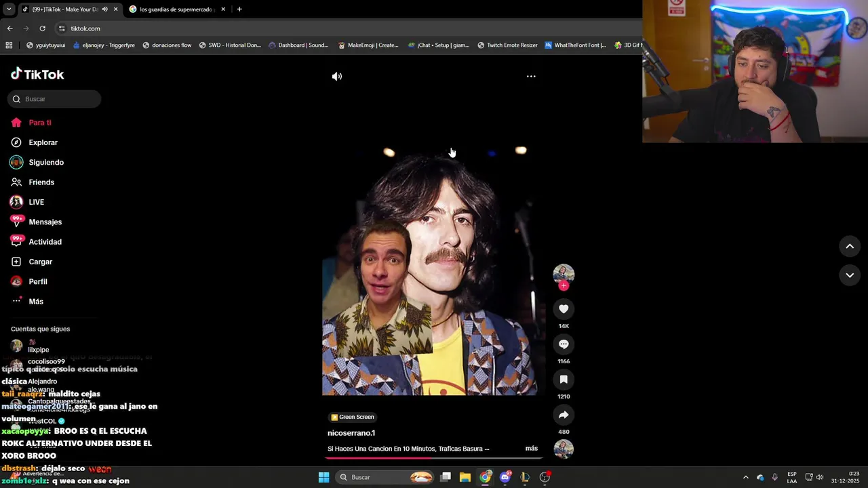Click the TikTok logo
The height and width of the screenshot is (488, 868).
37,75
